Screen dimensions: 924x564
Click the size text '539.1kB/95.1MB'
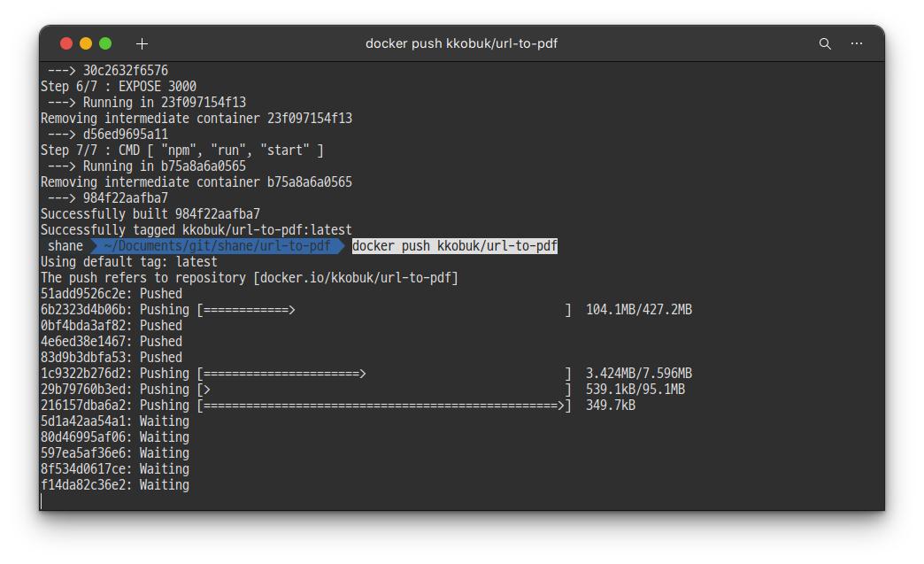(x=635, y=389)
